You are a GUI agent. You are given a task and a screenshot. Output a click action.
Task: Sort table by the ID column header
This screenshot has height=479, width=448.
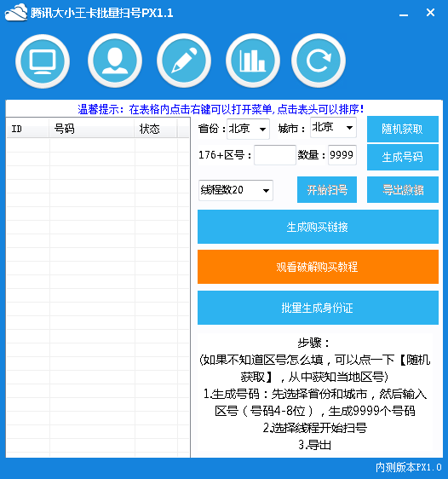tap(27, 129)
